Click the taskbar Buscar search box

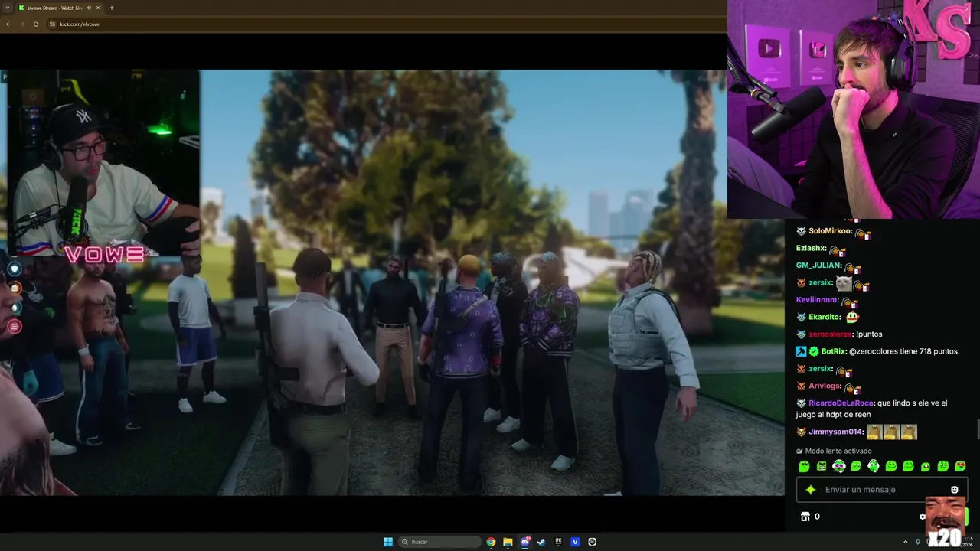coord(440,542)
